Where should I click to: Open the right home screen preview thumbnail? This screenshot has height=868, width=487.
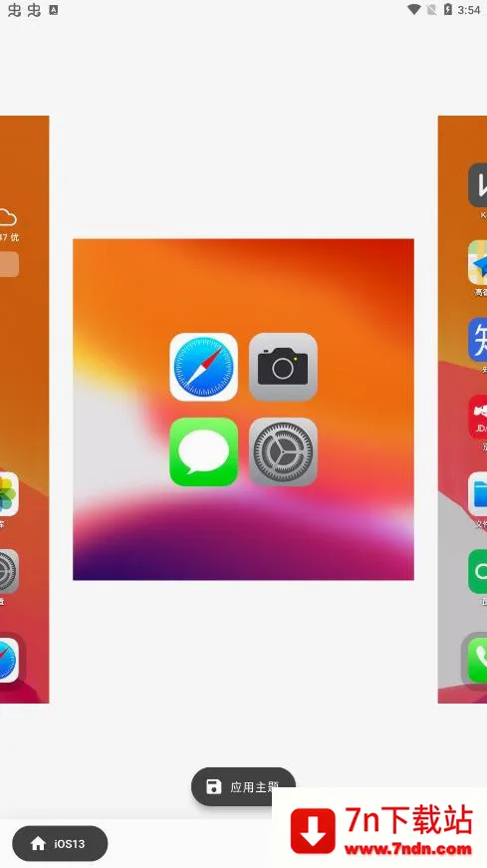tap(462, 410)
